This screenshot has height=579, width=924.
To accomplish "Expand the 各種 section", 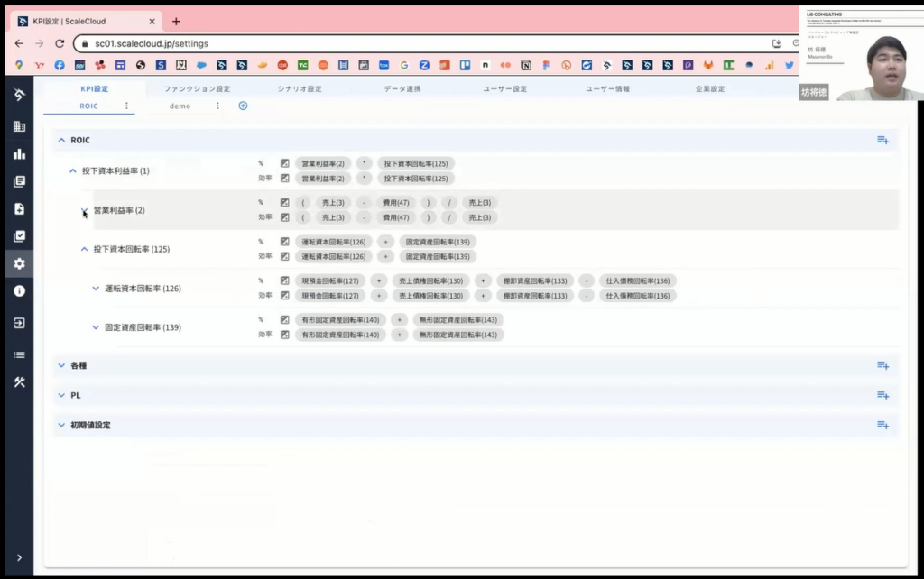I will point(61,365).
